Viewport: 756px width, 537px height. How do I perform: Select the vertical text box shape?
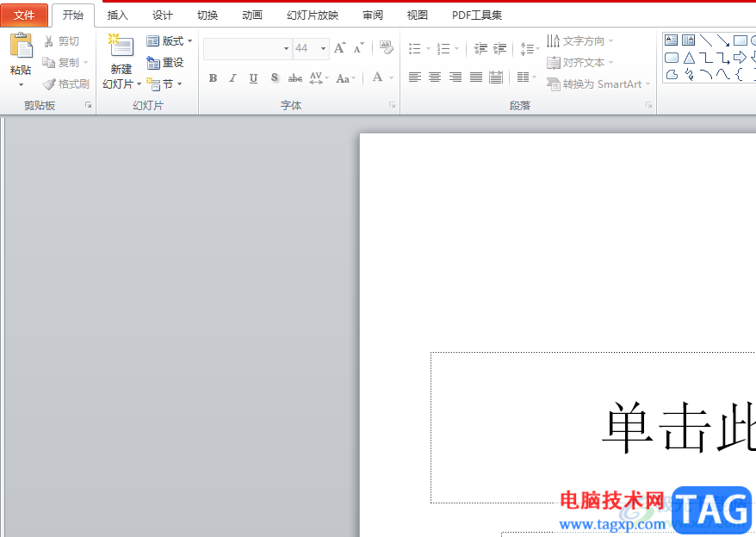[689, 40]
